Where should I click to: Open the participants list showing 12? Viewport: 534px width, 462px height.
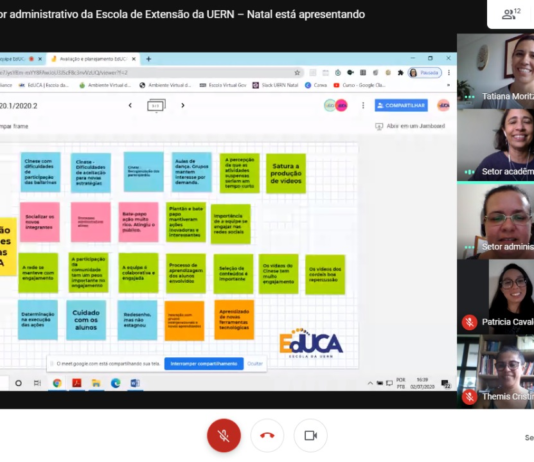point(512,14)
